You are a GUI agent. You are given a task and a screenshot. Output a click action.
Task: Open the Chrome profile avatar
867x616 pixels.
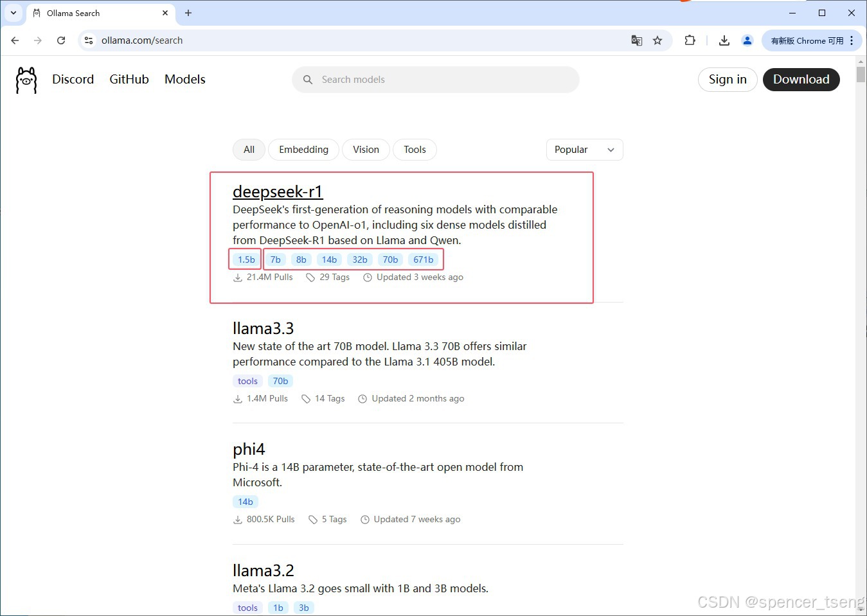click(747, 40)
